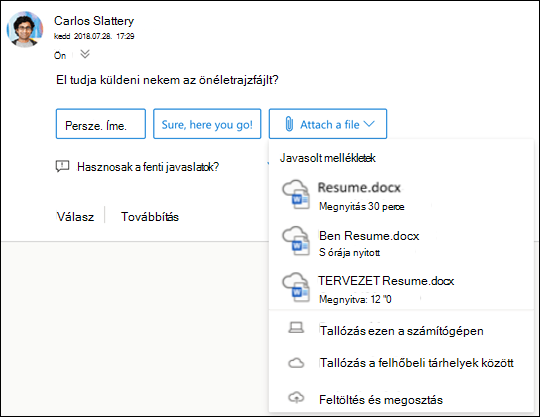Click the laptop browse-computer icon
The width and height of the screenshot is (540, 417).
(296, 328)
